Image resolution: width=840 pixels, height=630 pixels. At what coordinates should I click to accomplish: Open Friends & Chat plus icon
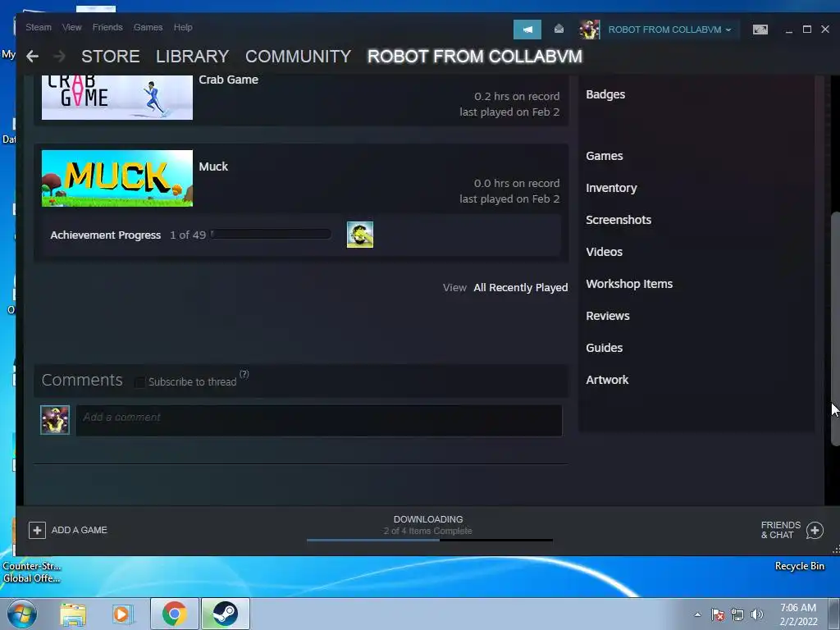click(x=815, y=531)
